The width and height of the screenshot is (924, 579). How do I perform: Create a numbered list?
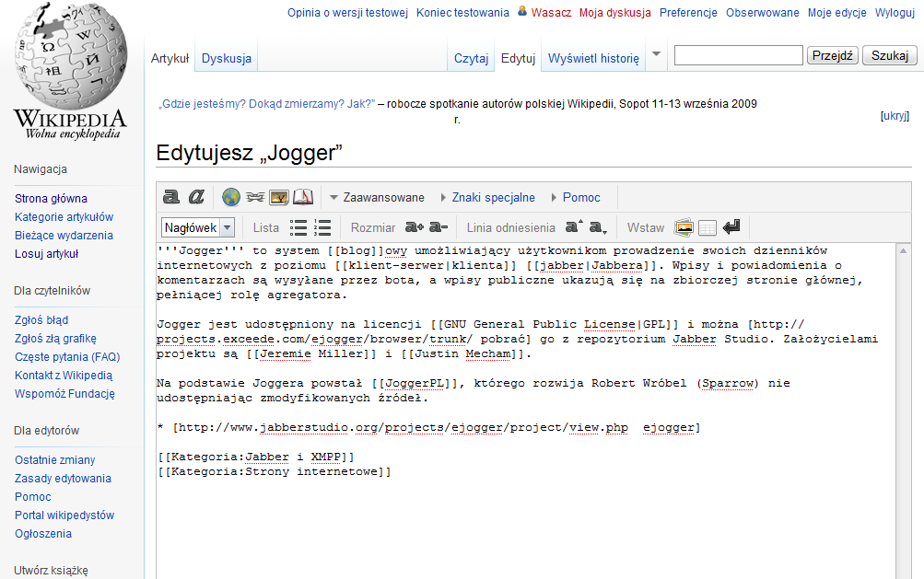(322, 227)
